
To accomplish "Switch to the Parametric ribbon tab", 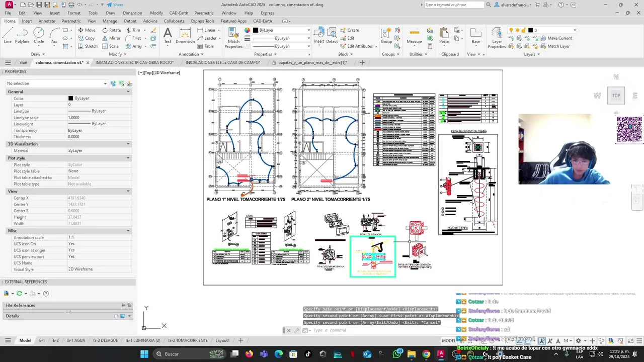I will coord(71,21).
